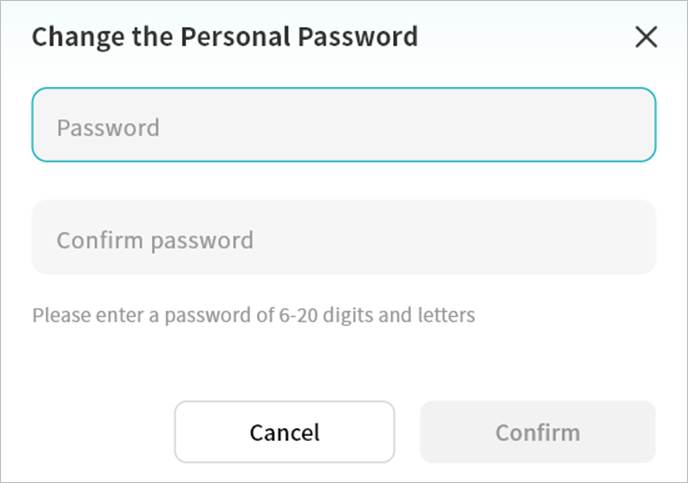Hit the greyed-out Confirm button
Screen dimensions: 688x483
(537, 432)
